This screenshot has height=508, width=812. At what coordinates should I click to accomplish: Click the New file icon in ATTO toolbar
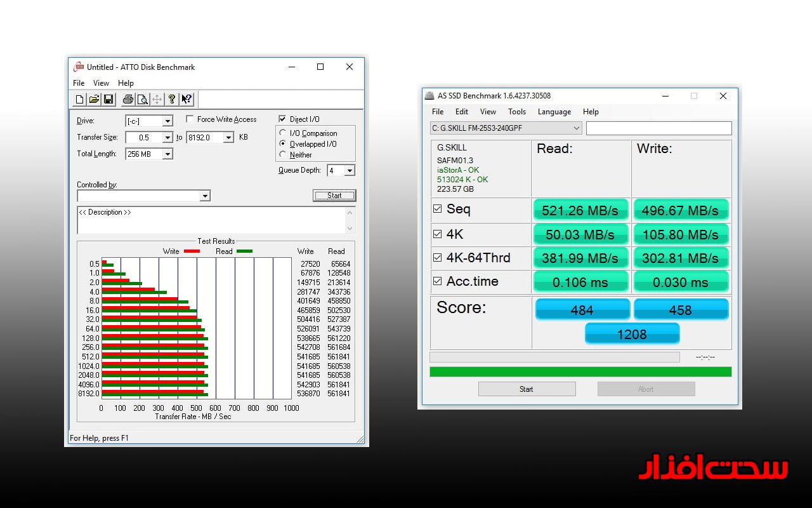(79, 99)
